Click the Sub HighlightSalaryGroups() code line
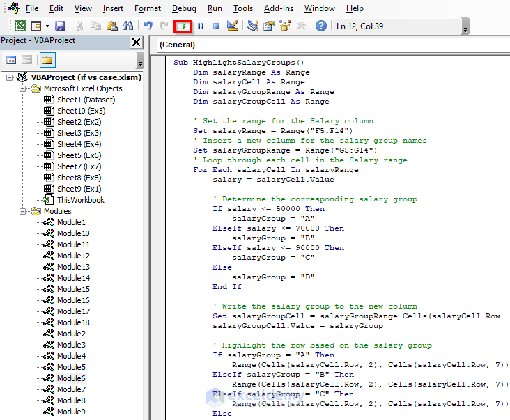Image resolution: width=510 pixels, height=420 pixels. [x=238, y=63]
